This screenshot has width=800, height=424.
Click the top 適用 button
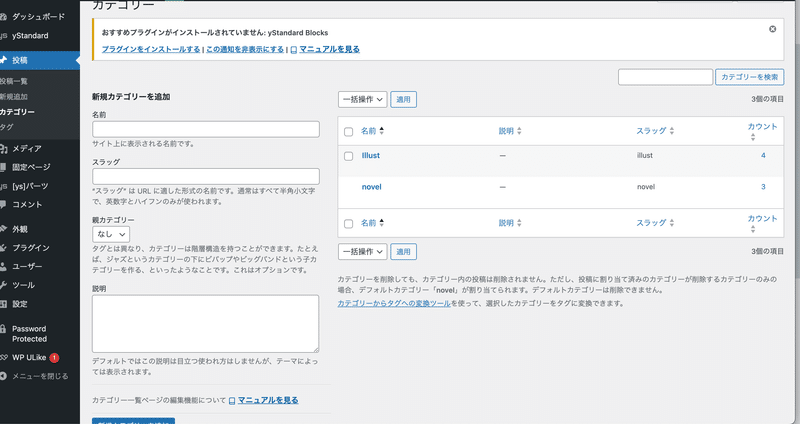click(x=404, y=99)
